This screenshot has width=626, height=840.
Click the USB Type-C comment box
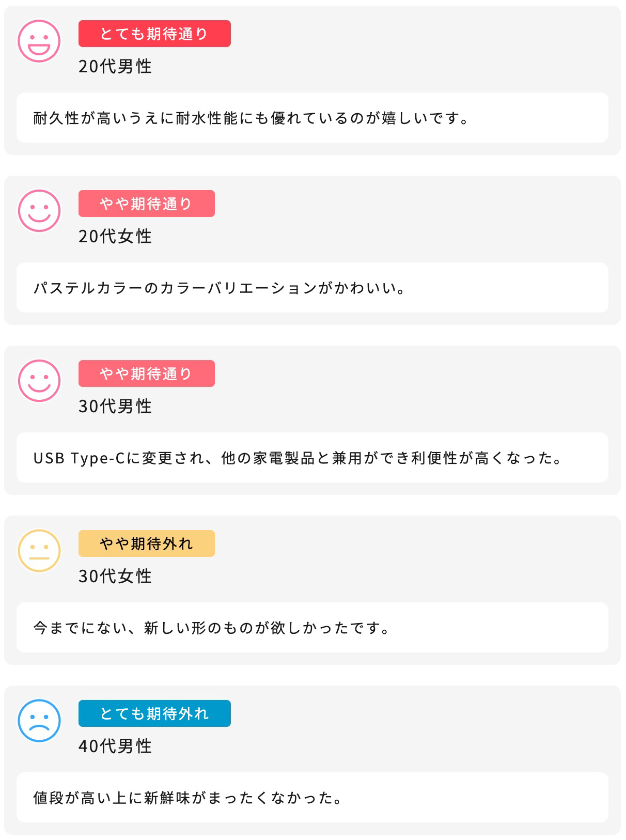[x=312, y=458]
